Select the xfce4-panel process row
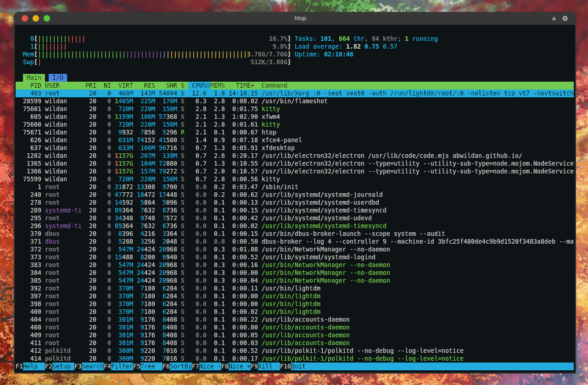Image resolution: width=588 pixels, height=385 pixels. (295, 140)
